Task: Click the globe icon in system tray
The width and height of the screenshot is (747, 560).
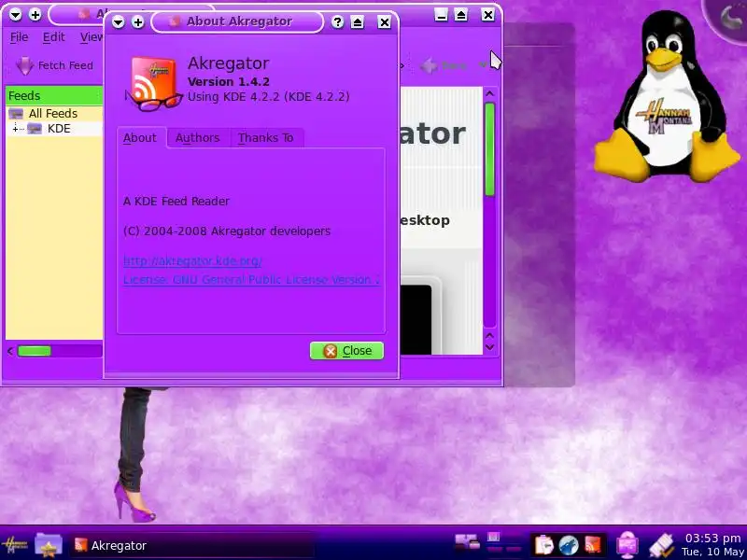Action: (x=569, y=545)
